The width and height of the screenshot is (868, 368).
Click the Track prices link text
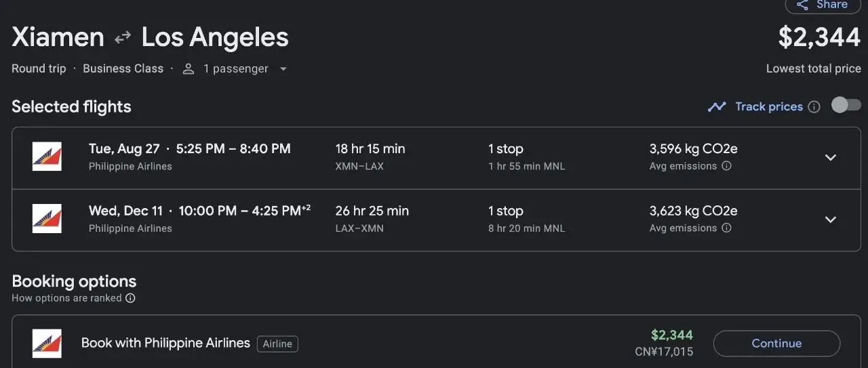pos(769,106)
